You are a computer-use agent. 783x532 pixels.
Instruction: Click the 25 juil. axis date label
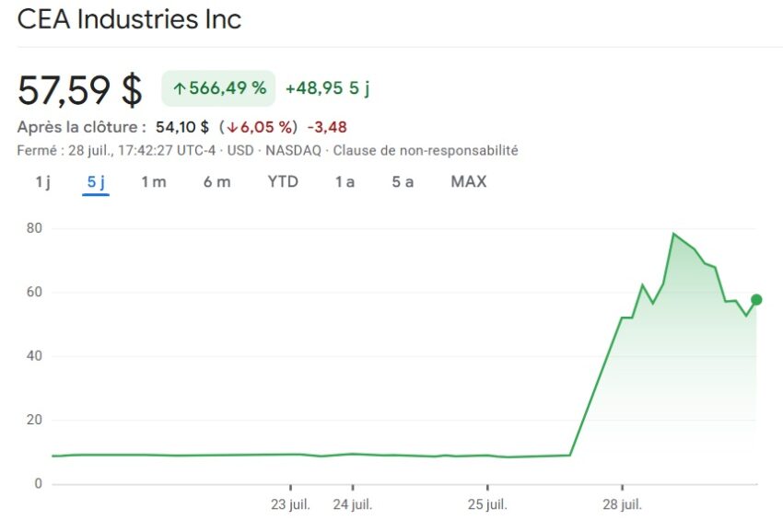click(487, 504)
